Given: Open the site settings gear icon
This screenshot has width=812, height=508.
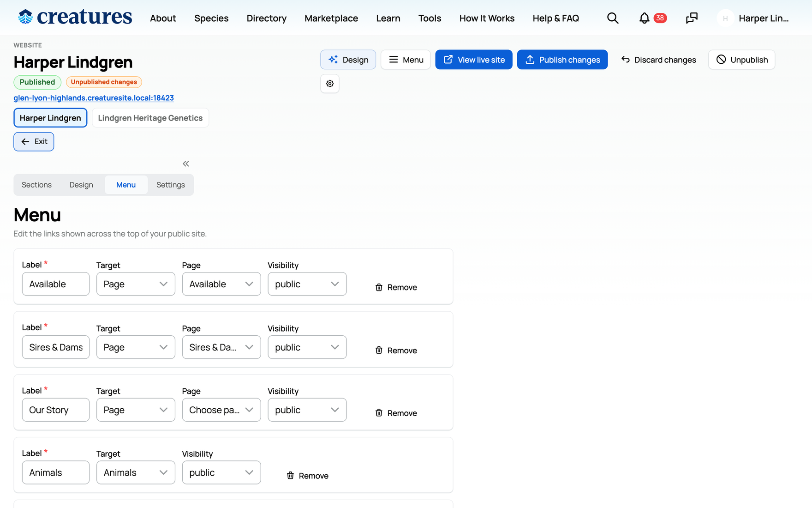Looking at the screenshot, I should coord(330,84).
